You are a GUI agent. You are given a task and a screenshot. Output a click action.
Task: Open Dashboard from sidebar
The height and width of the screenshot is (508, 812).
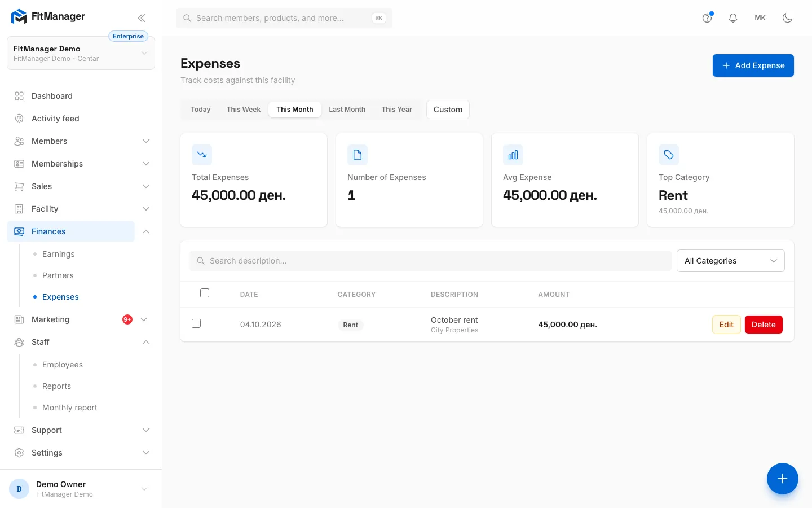click(70, 96)
